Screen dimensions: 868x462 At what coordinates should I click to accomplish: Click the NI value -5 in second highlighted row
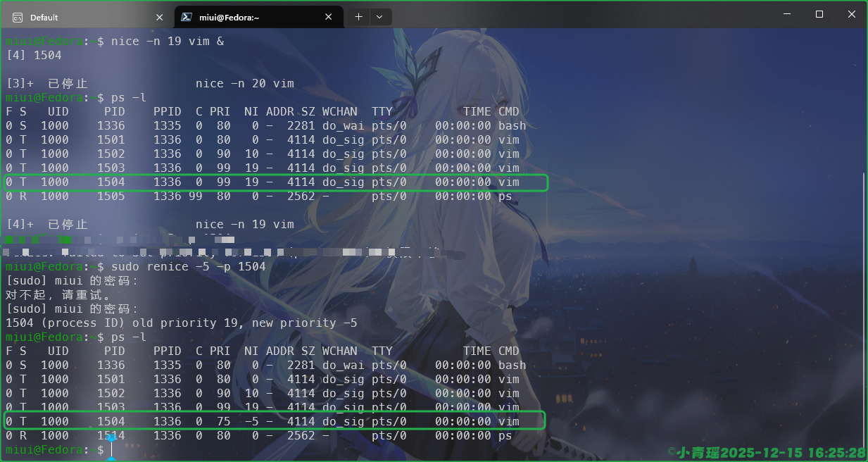click(x=251, y=421)
